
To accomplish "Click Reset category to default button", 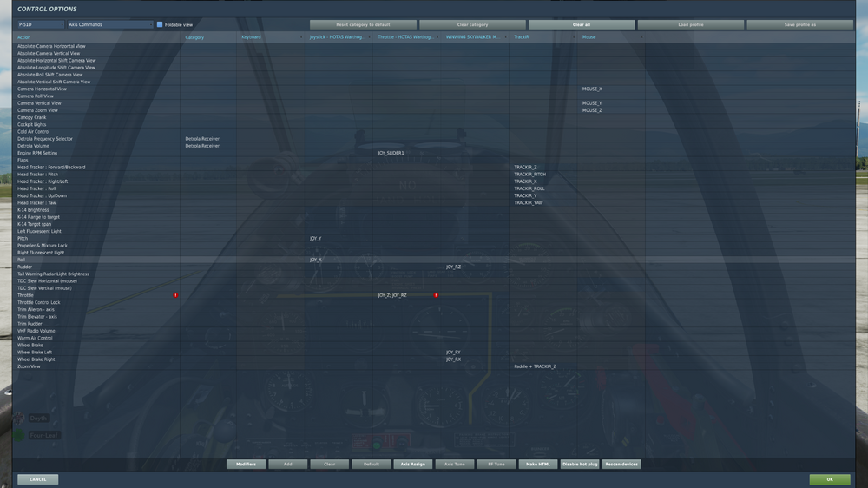I will pos(363,24).
